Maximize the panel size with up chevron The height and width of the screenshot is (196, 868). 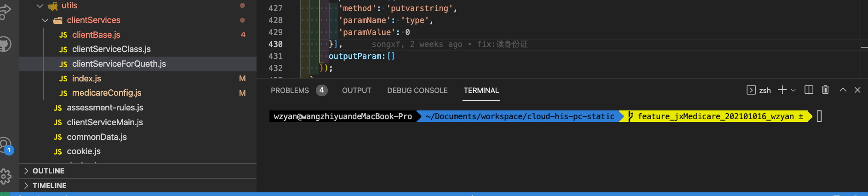843,90
